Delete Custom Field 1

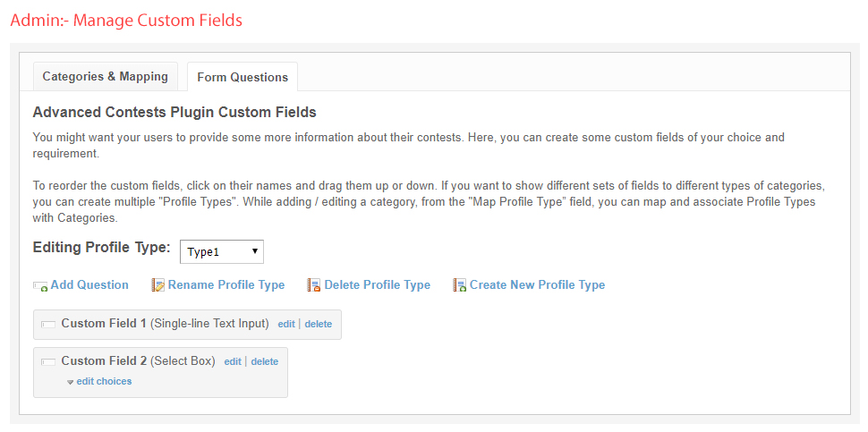pos(318,325)
